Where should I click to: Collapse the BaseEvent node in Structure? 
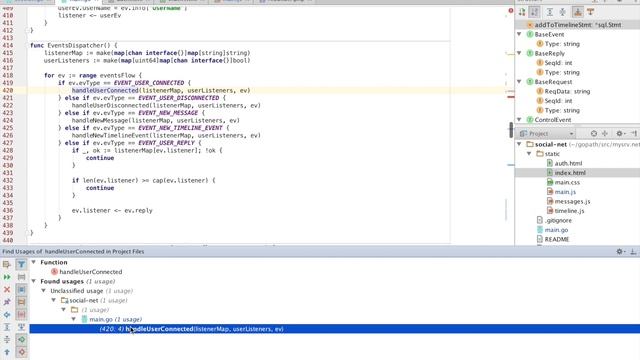click(x=520, y=34)
